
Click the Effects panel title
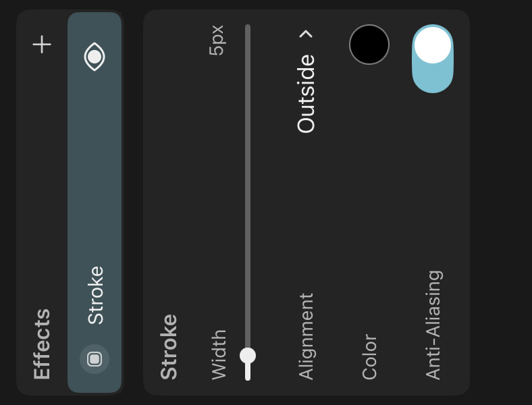pyautogui.click(x=42, y=344)
